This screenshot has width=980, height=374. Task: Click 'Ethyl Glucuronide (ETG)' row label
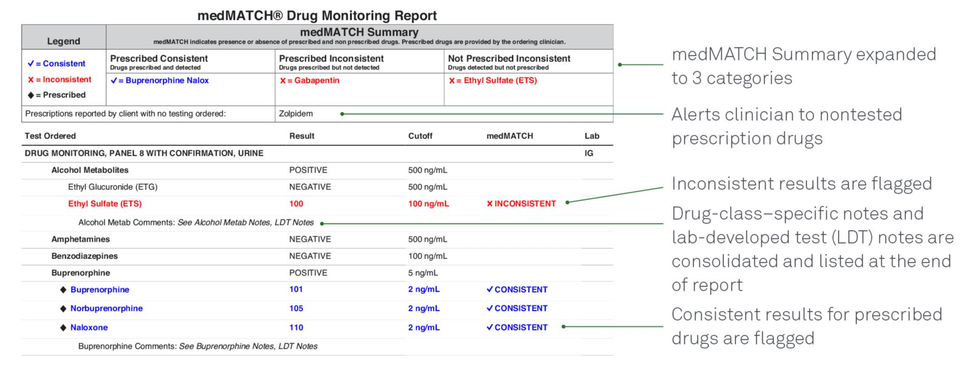coord(113,186)
